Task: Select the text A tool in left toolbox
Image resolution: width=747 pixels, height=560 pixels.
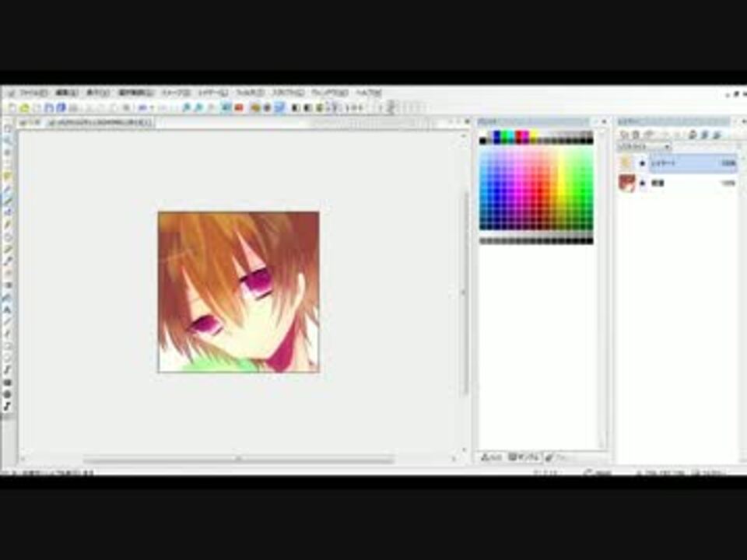Action: [8, 310]
